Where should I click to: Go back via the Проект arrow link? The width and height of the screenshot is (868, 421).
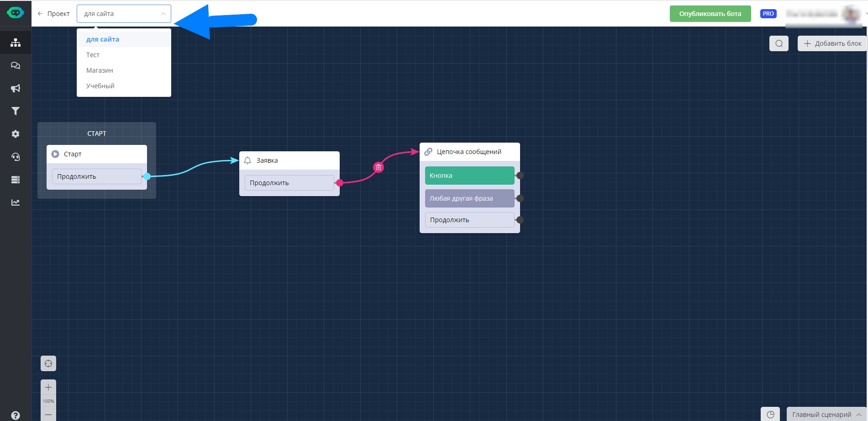(54, 14)
